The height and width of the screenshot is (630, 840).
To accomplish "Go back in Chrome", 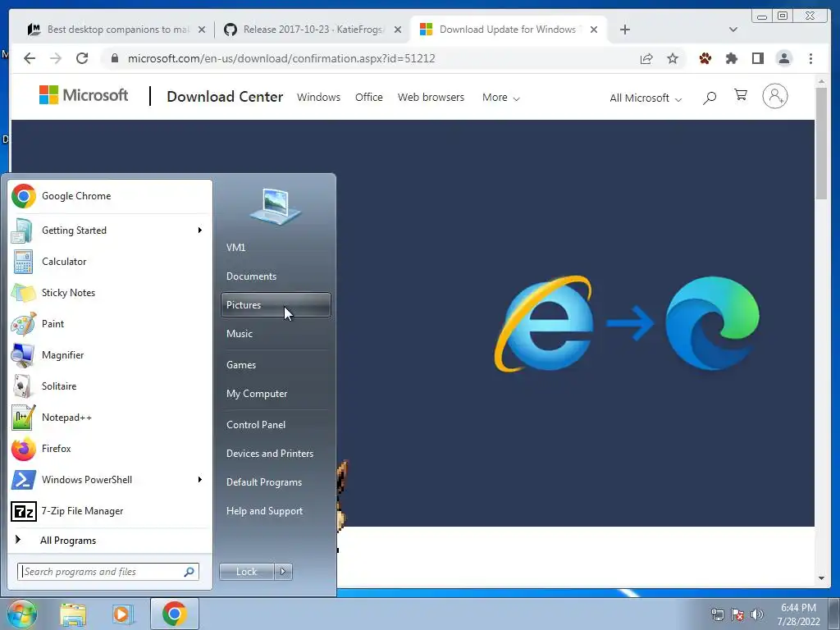I will point(30,58).
